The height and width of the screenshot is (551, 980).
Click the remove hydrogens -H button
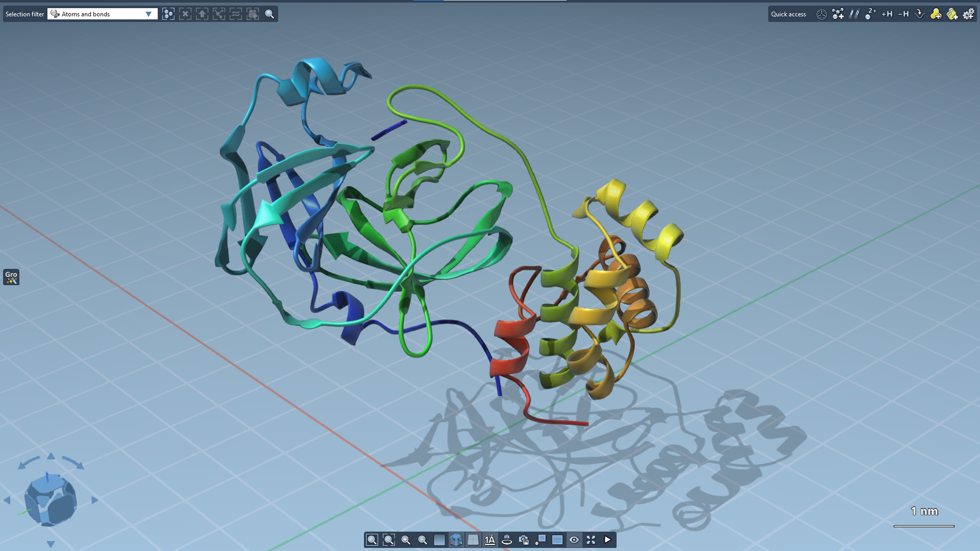pos(903,14)
